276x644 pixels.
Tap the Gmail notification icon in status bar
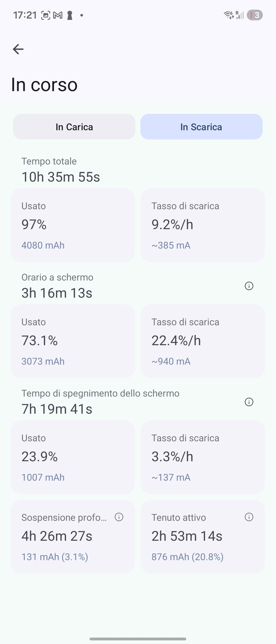point(58,15)
